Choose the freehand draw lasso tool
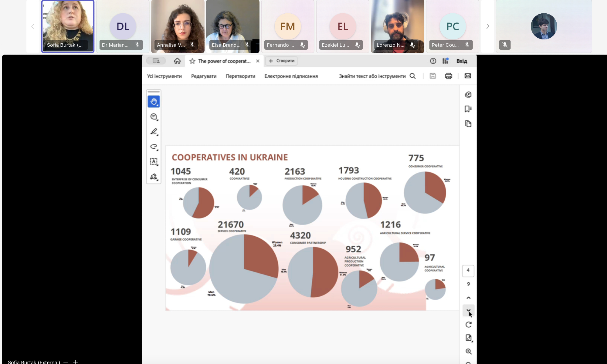The image size is (607, 364). pos(154,147)
